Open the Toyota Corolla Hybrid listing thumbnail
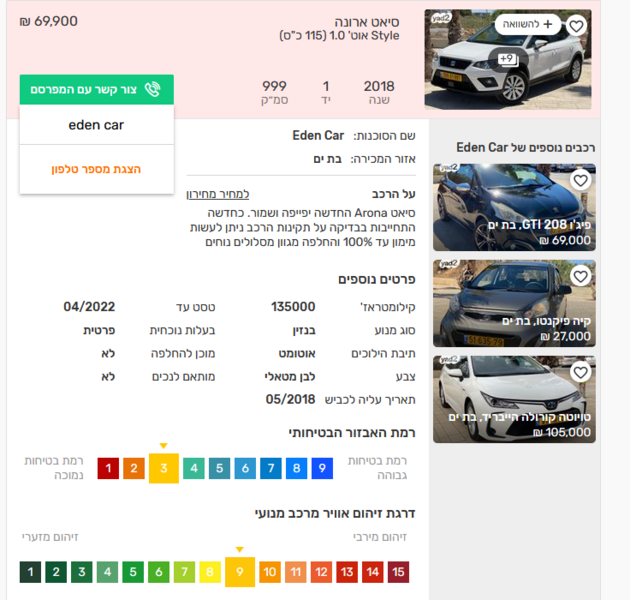Viewport: 630px width, 600px height. 514,399
